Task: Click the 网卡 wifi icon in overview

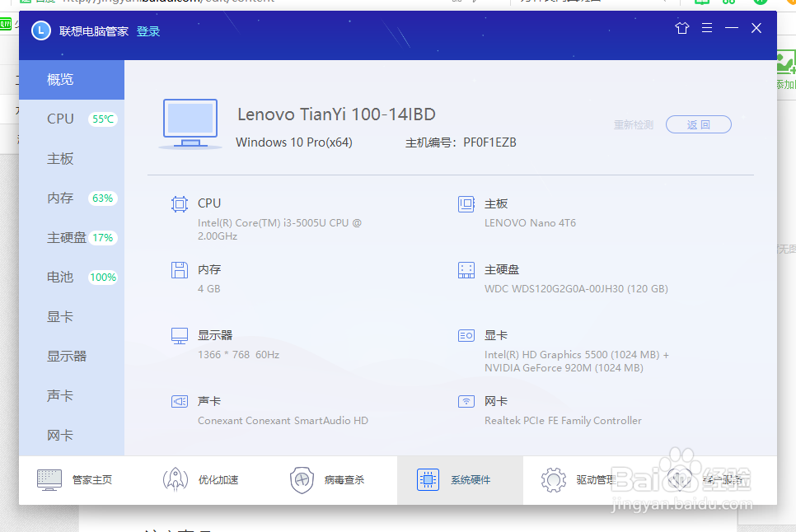Action: point(466,402)
